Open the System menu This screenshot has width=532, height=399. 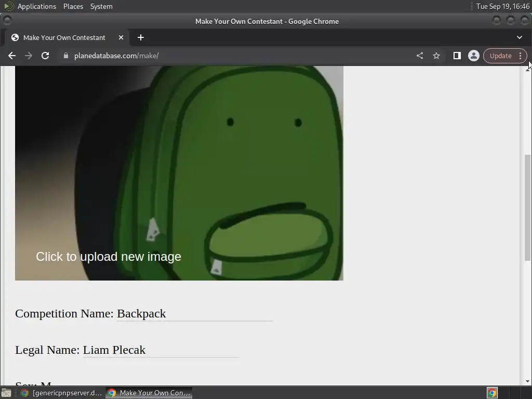[x=101, y=6]
